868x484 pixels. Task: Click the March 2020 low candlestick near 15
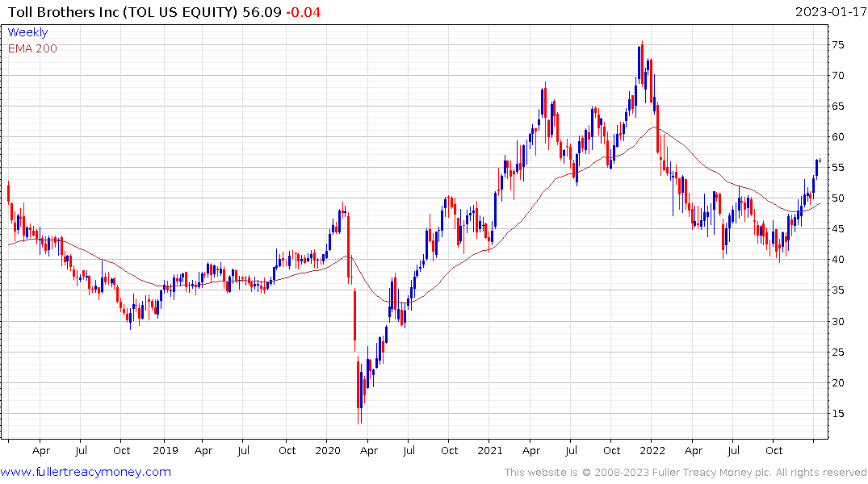coord(359,390)
